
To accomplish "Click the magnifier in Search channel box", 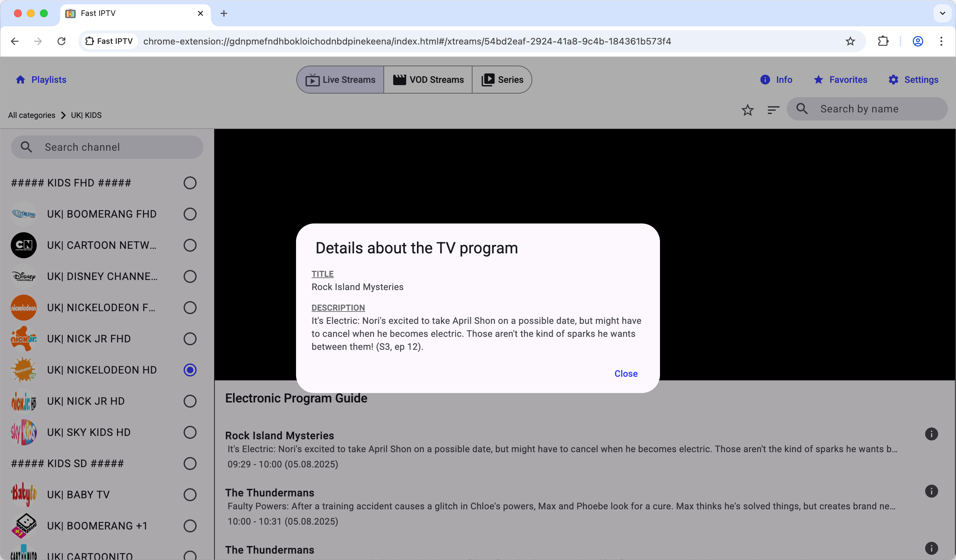I will click(26, 147).
